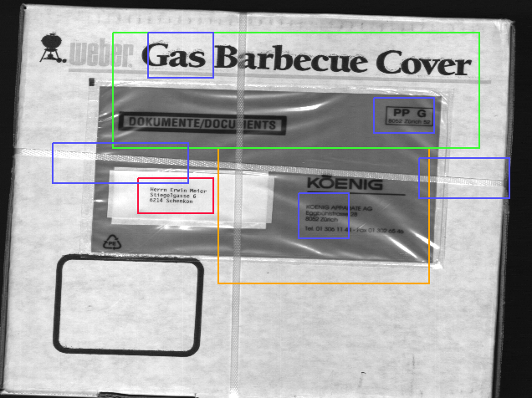
Task: Click the 'PP G' postage mark
Action: 409,112
